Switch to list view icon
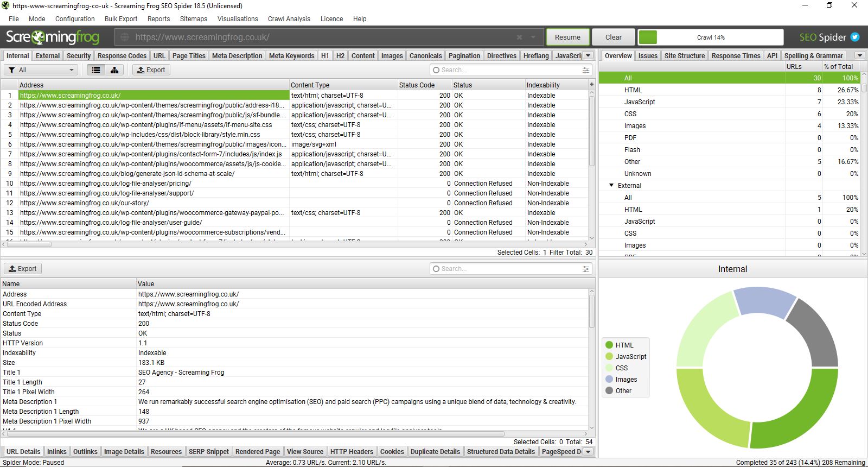The width and height of the screenshot is (868, 467). tap(96, 70)
